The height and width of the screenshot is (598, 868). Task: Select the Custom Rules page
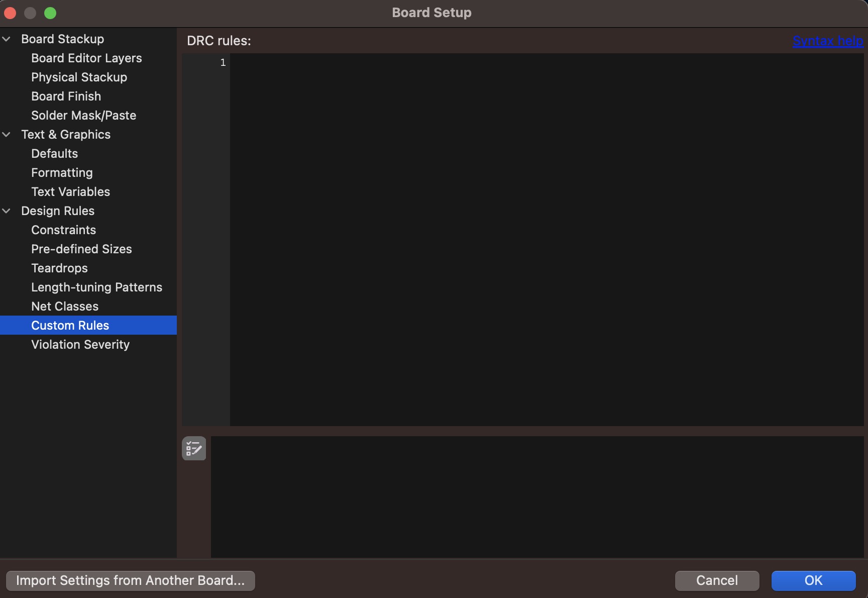coord(88,325)
